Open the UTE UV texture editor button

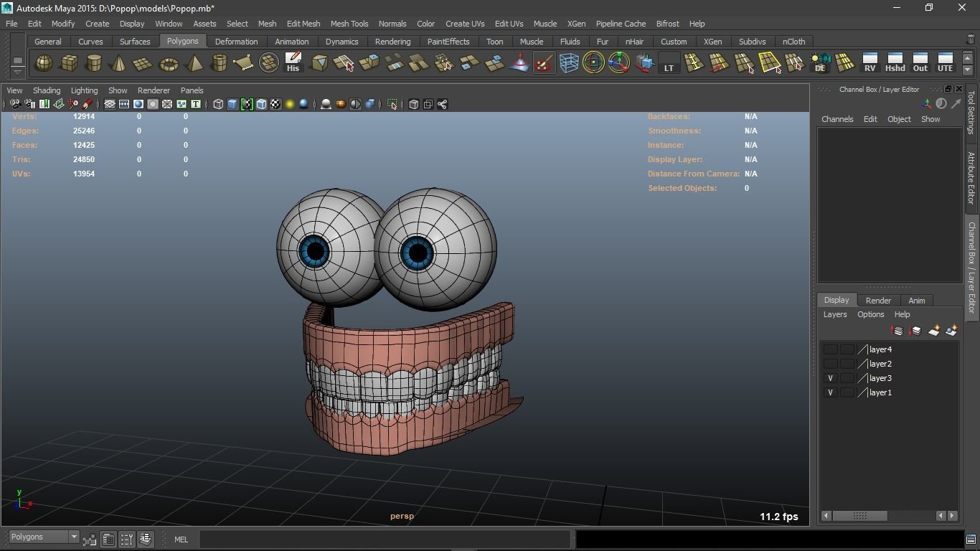pyautogui.click(x=945, y=63)
